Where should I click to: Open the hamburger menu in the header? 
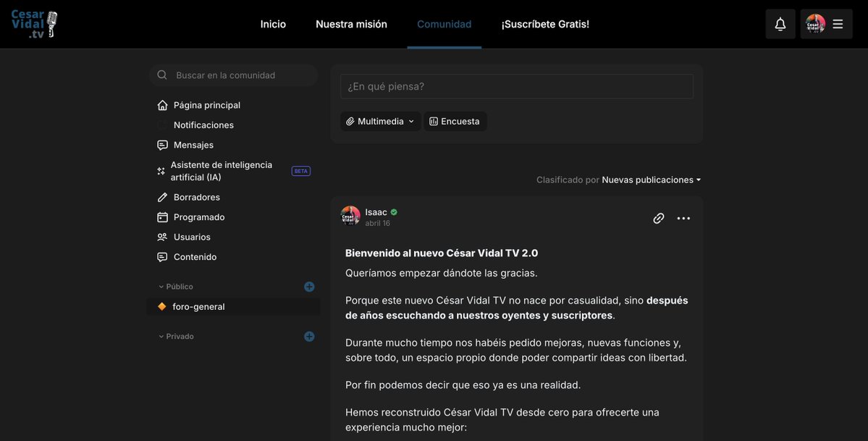pyautogui.click(x=838, y=25)
